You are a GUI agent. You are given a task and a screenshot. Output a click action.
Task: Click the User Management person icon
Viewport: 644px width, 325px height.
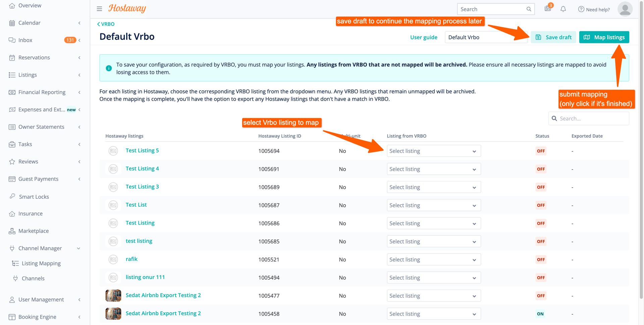click(x=12, y=300)
